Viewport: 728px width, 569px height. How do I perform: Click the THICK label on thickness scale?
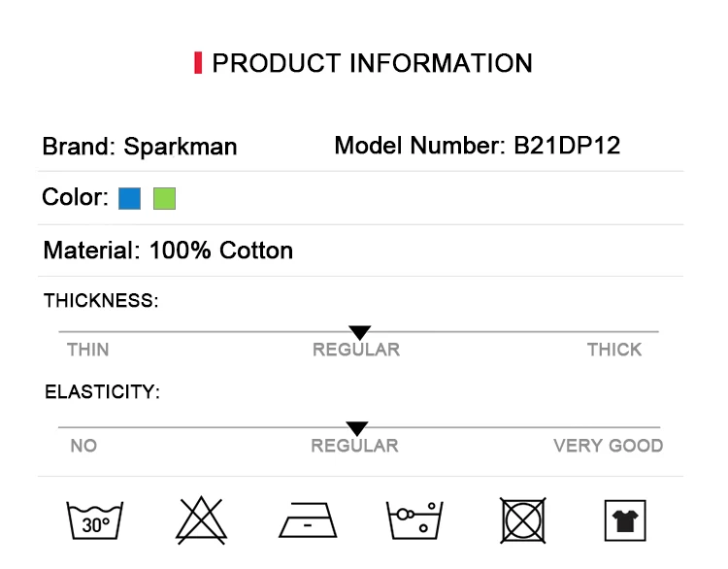click(614, 350)
